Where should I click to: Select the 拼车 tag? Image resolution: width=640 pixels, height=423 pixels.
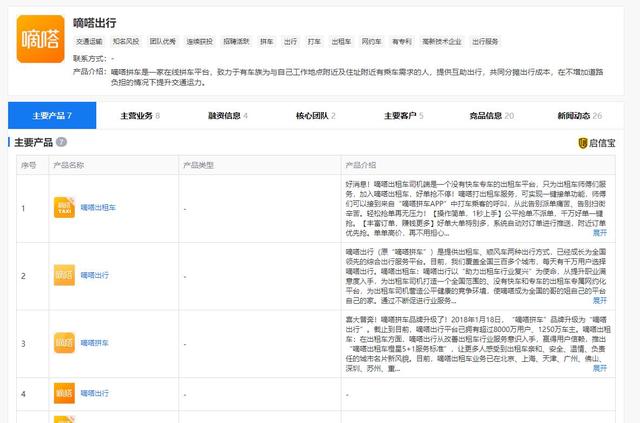[x=267, y=41]
